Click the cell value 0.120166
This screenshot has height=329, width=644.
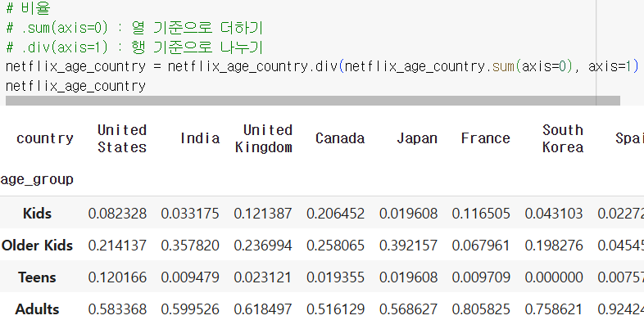click(117, 277)
